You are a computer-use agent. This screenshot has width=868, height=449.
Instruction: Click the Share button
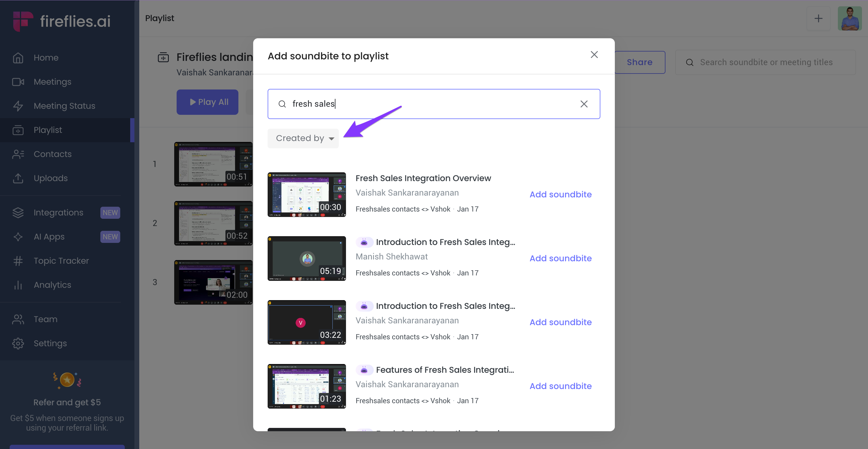640,62
